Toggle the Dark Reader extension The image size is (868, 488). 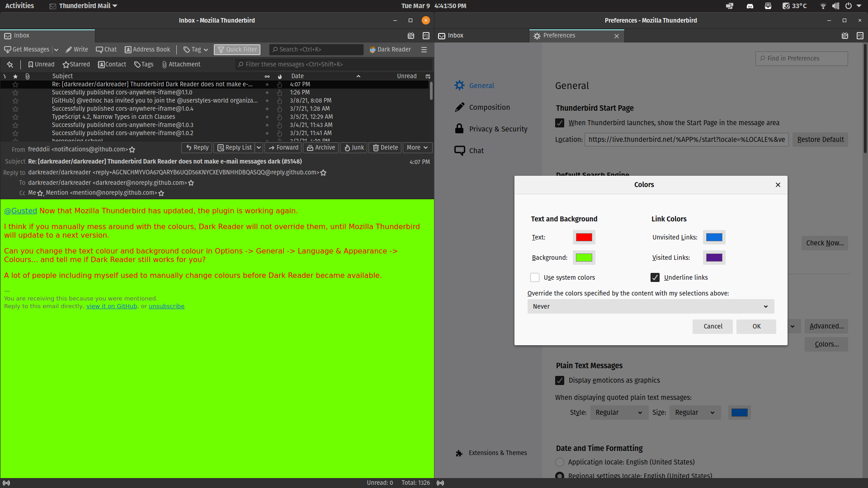point(390,49)
